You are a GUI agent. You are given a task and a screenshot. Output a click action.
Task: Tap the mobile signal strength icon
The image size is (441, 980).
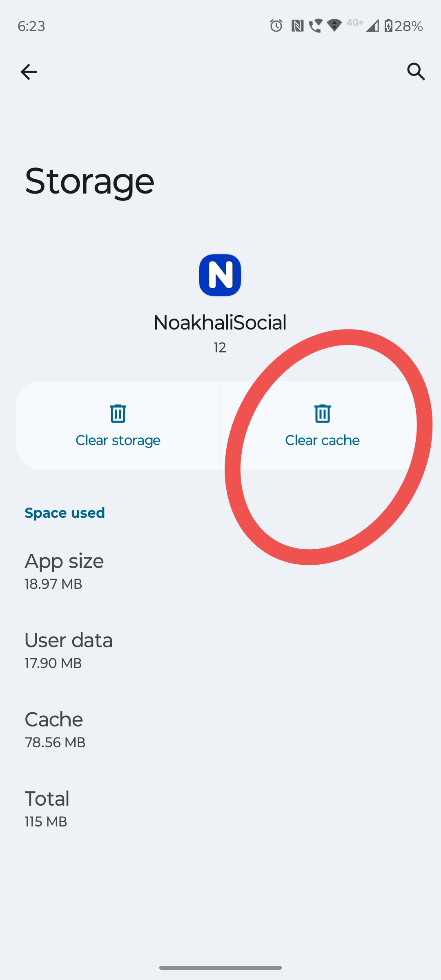pos(372,26)
